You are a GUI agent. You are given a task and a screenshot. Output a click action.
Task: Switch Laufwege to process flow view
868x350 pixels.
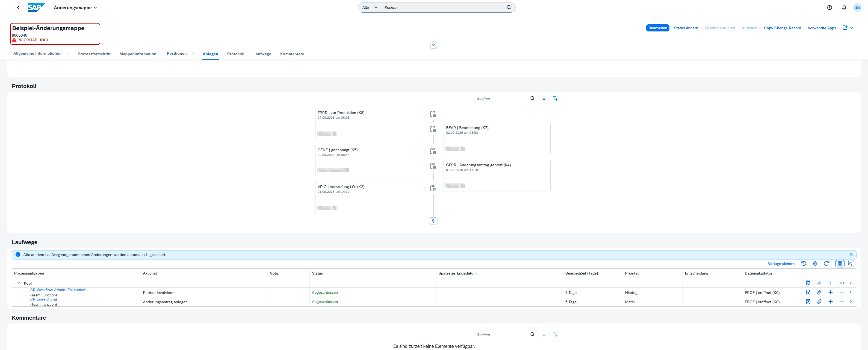[x=849, y=263]
